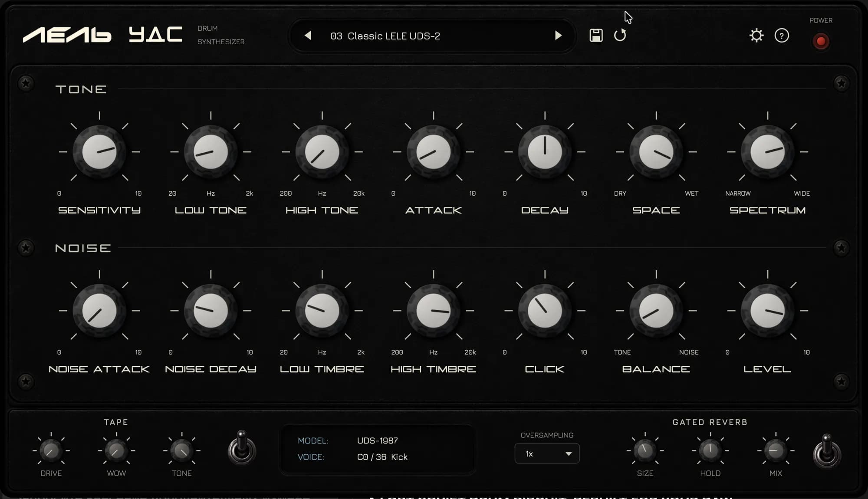Viewport: 868px width, 499px height.
Task: Click the DRY label under SPACE knob
Action: pyautogui.click(x=620, y=194)
